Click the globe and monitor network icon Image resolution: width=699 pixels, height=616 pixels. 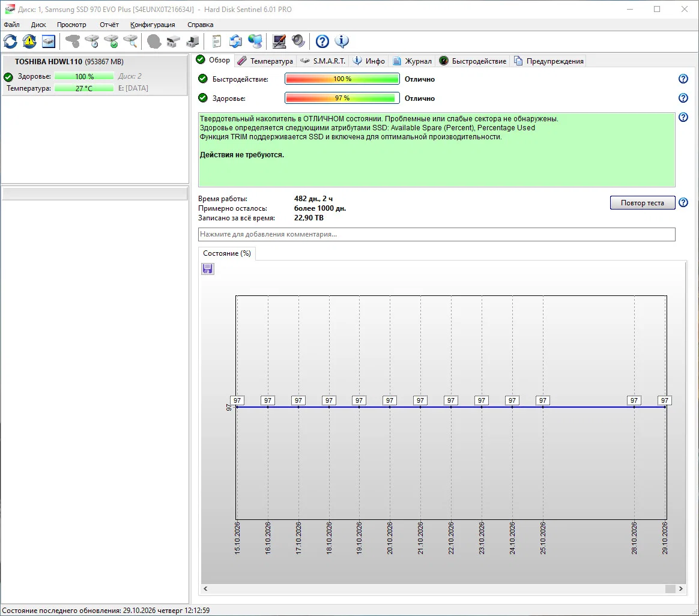point(255,41)
